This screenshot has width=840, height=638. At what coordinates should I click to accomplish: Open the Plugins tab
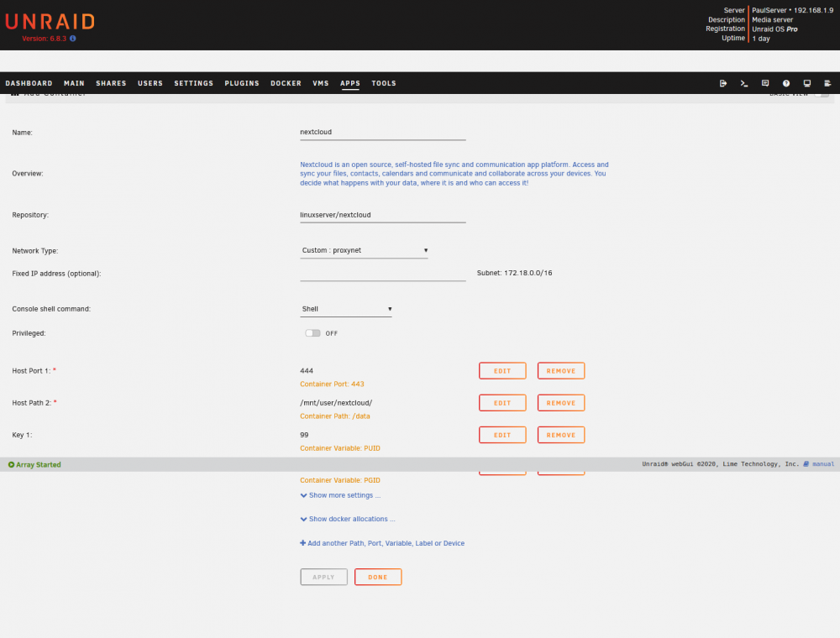click(242, 83)
